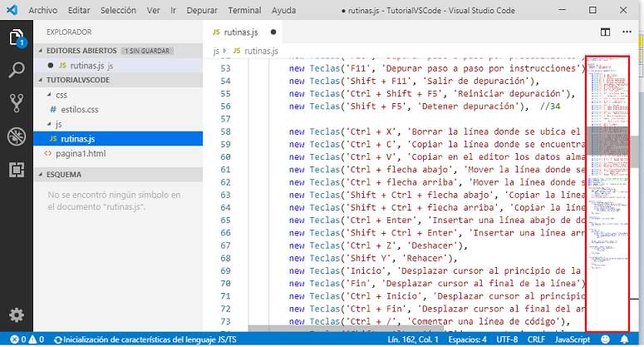
Task: Open the Archivo menu
Action: (42, 10)
